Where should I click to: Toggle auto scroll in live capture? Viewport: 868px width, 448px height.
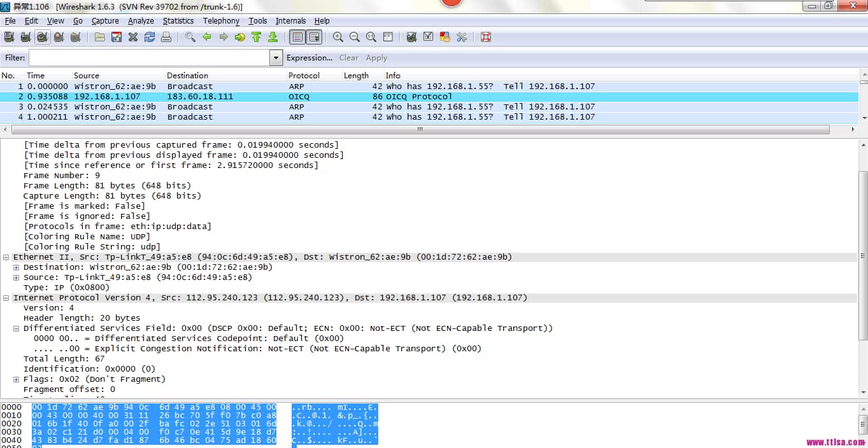(314, 37)
